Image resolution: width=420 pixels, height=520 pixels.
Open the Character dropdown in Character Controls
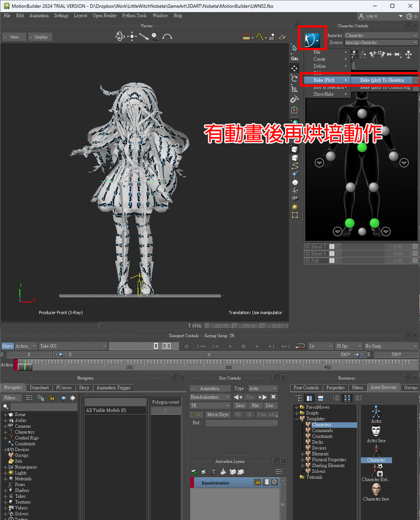click(381, 35)
